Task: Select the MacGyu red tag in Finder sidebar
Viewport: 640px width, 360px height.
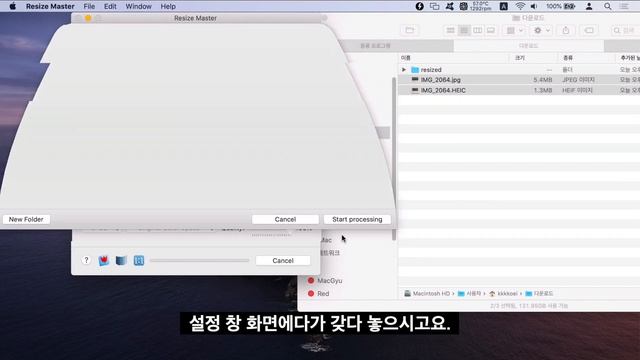Action: tap(325, 281)
